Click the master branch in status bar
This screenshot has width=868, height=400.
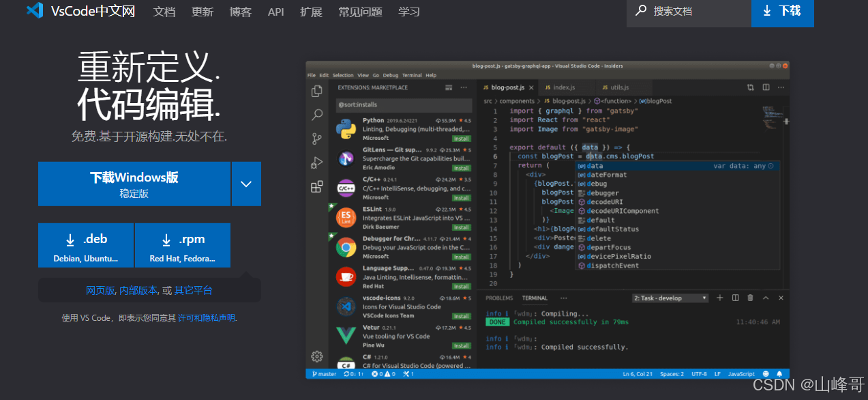coord(325,374)
